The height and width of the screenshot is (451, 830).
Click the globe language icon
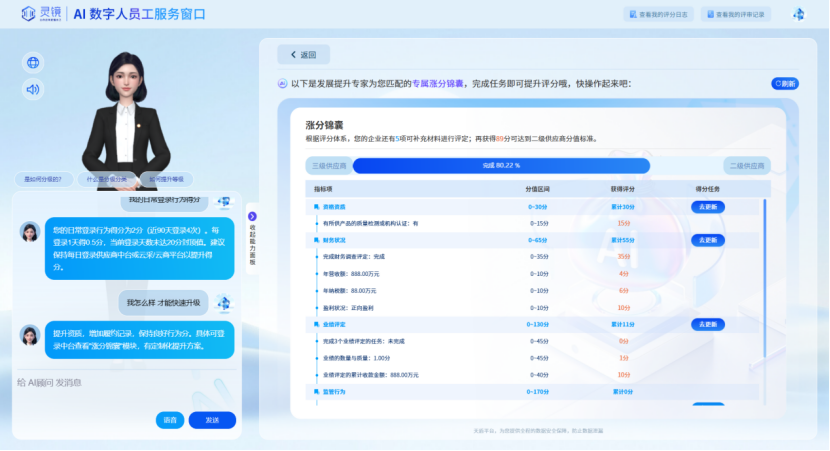(x=33, y=62)
